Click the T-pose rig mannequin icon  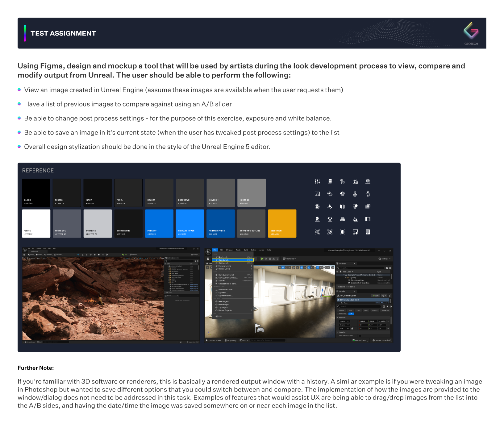(x=368, y=194)
